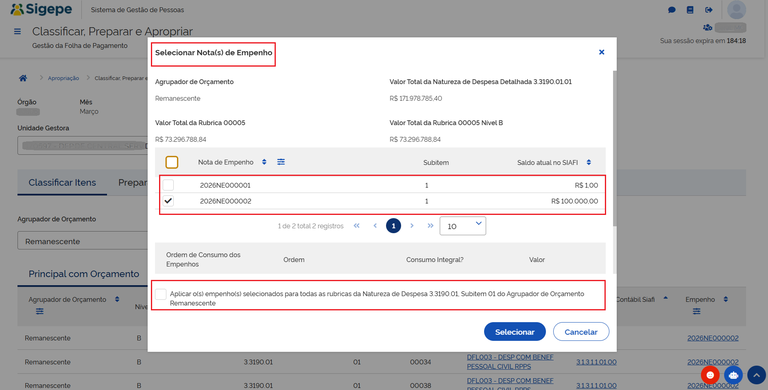
Task: Switch to the Classificar Itens tab
Action: tap(62, 182)
